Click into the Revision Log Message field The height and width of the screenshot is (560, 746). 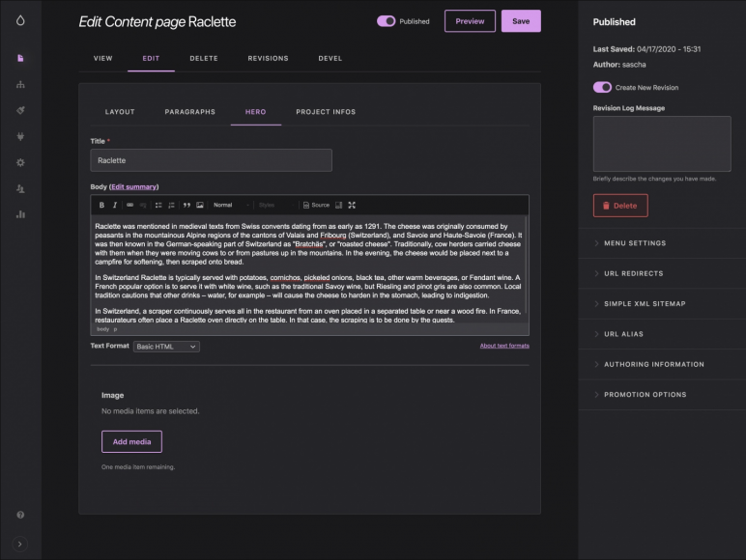click(661, 144)
